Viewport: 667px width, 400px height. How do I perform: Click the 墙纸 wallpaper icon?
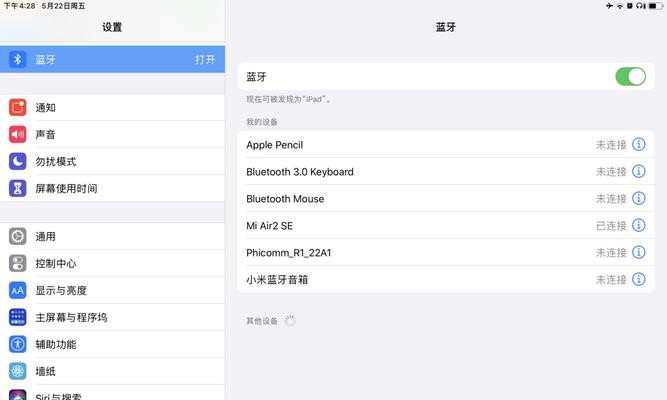click(17, 371)
